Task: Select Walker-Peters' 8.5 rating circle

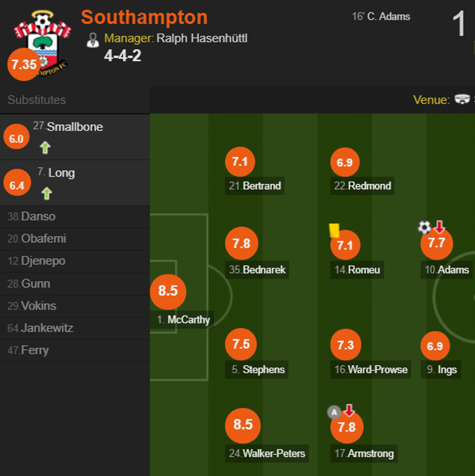Action: tap(243, 425)
